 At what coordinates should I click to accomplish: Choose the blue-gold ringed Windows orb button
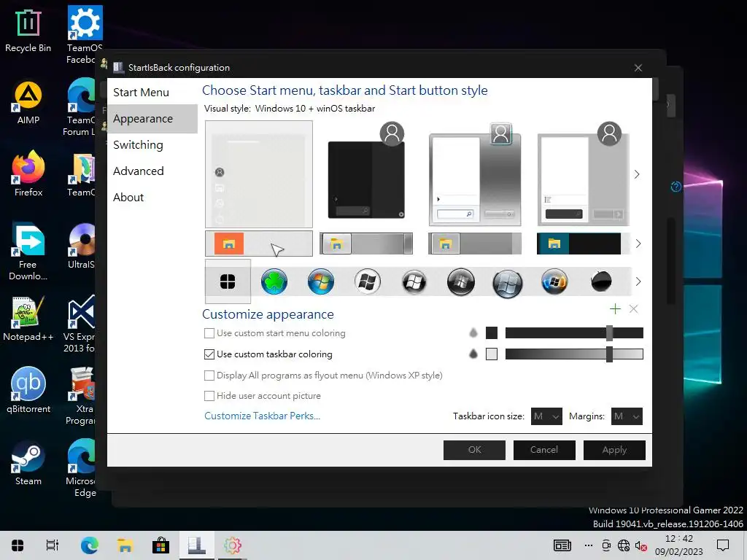point(554,281)
